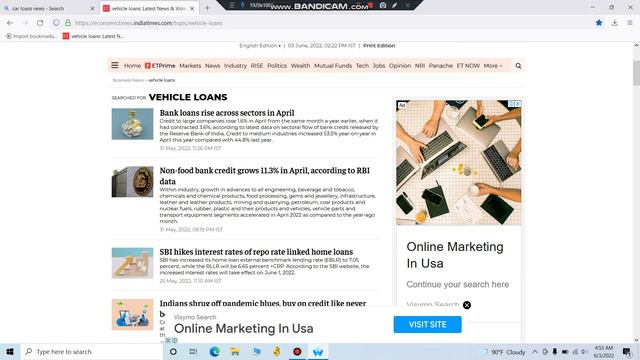Click the weather 90°F Cloudy widget
The image size is (640, 360).
click(x=503, y=352)
